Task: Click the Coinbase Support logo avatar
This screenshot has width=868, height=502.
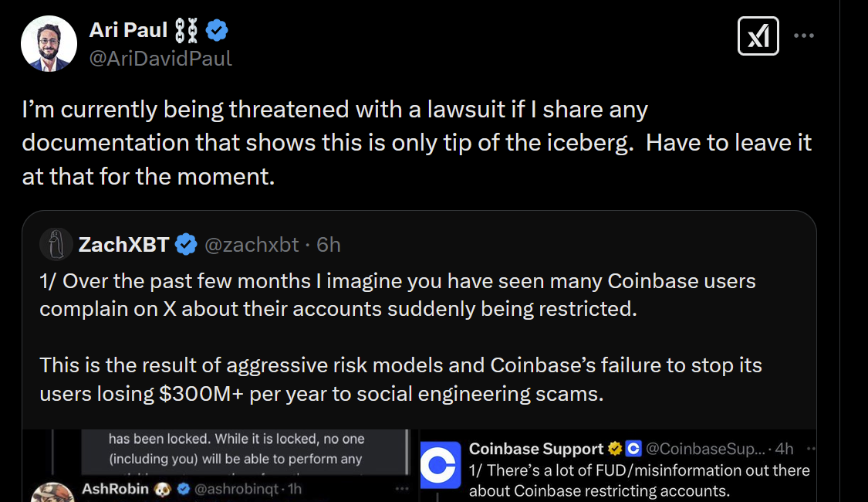Action: 441,466
